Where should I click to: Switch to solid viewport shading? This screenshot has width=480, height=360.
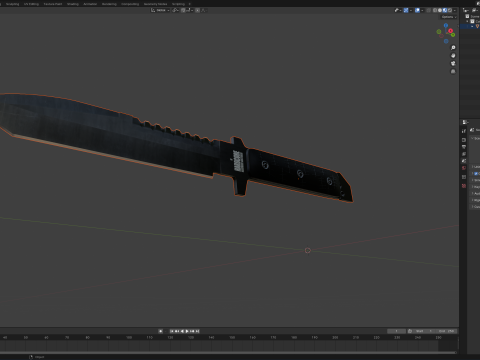click(440, 10)
